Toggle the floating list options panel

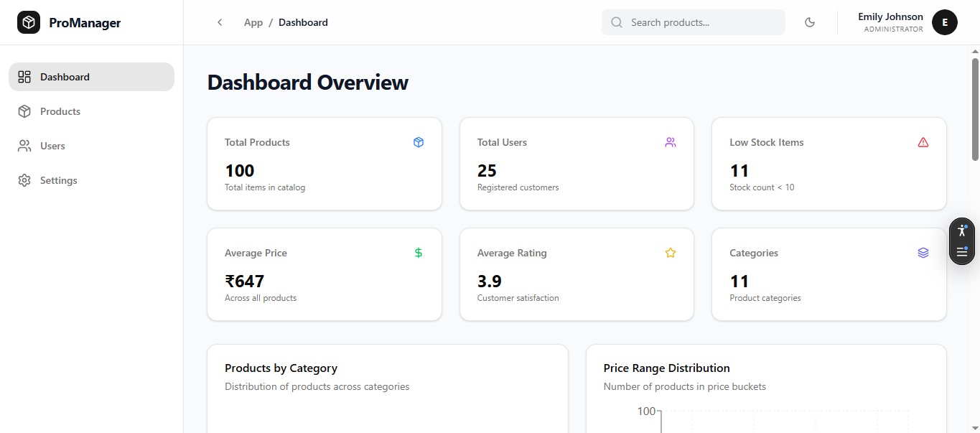click(x=961, y=252)
